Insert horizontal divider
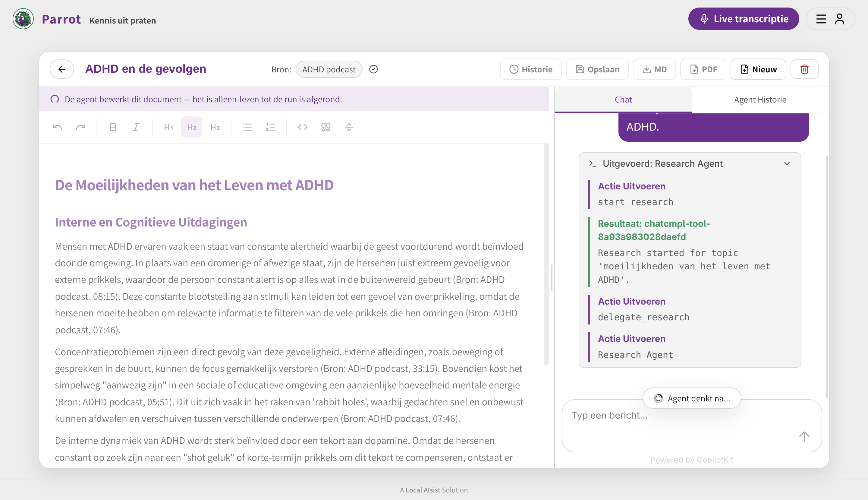This screenshot has width=868, height=500. pyautogui.click(x=349, y=127)
